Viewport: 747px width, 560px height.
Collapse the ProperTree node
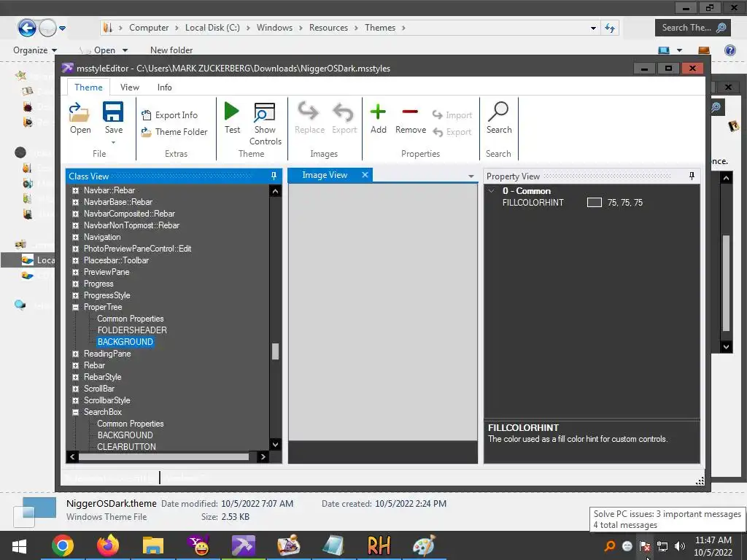pyautogui.click(x=75, y=307)
